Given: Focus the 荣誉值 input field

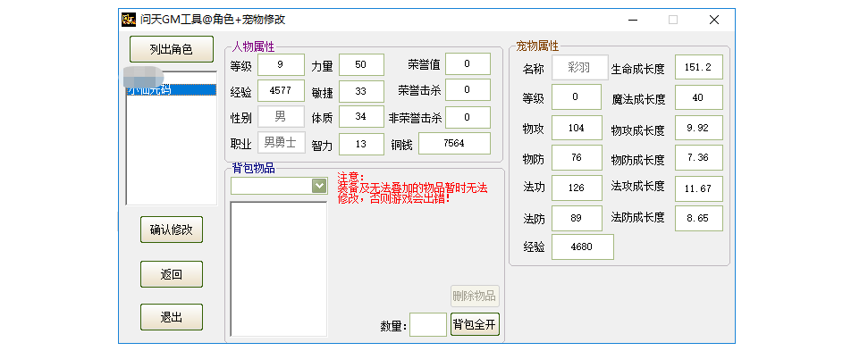Looking at the screenshot, I should (468, 63).
